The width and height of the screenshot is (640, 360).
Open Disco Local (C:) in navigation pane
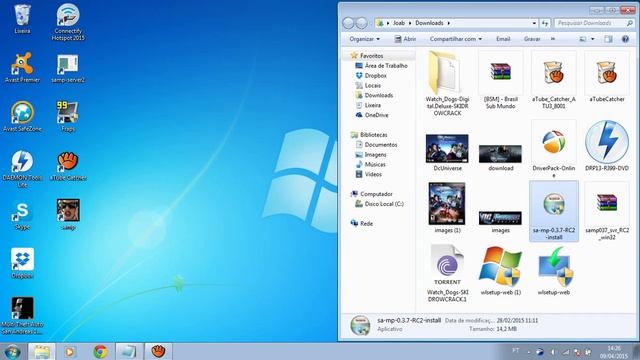click(379, 204)
